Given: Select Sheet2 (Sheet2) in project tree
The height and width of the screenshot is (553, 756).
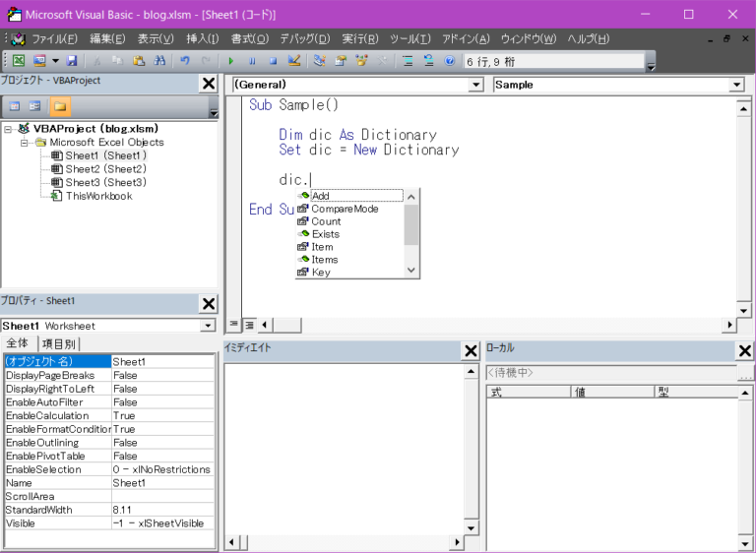Looking at the screenshot, I should [x=106, y=169].
